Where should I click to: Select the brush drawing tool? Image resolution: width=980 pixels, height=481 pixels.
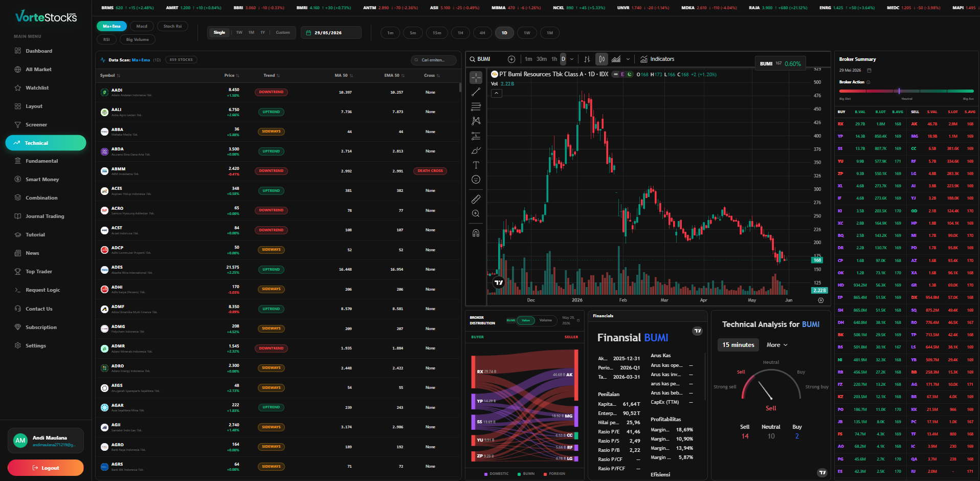476,150
